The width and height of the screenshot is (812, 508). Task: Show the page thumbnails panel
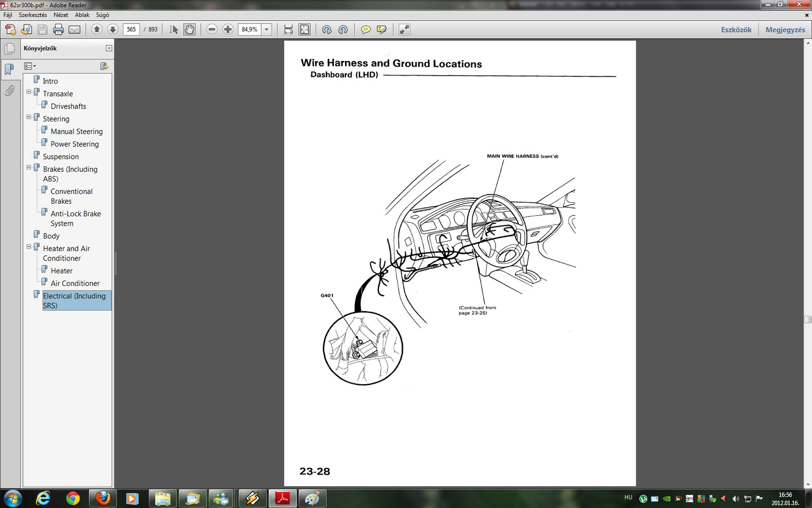[x=9, y=49]
